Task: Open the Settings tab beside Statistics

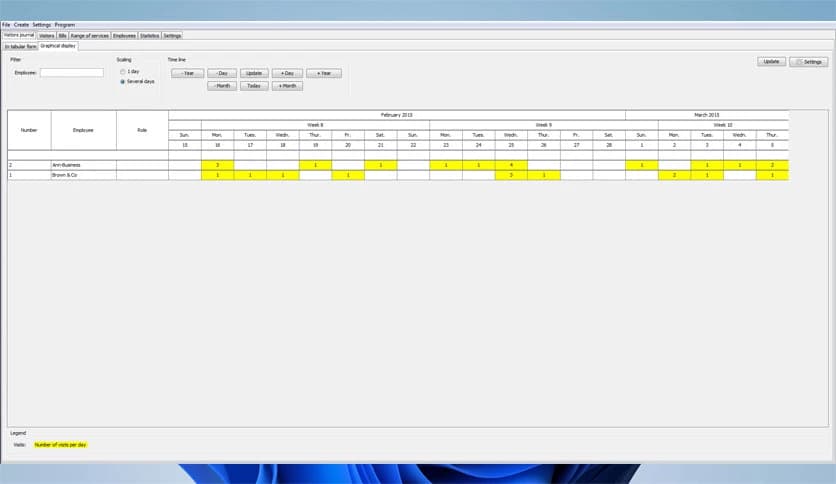Action: pos(172,36)
